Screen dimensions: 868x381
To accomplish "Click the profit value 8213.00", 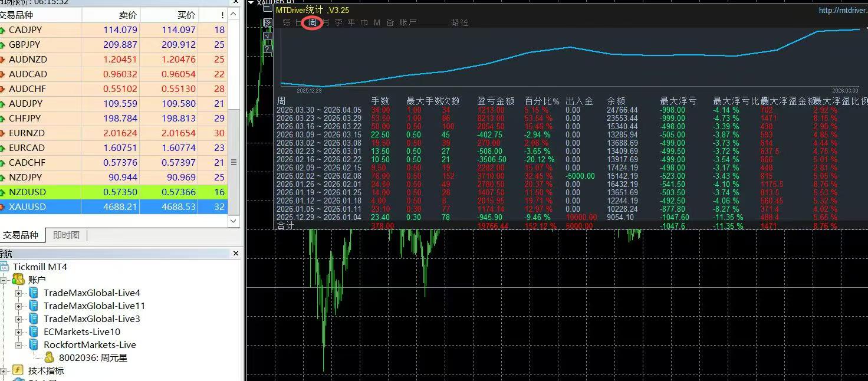I will [491, 118].
